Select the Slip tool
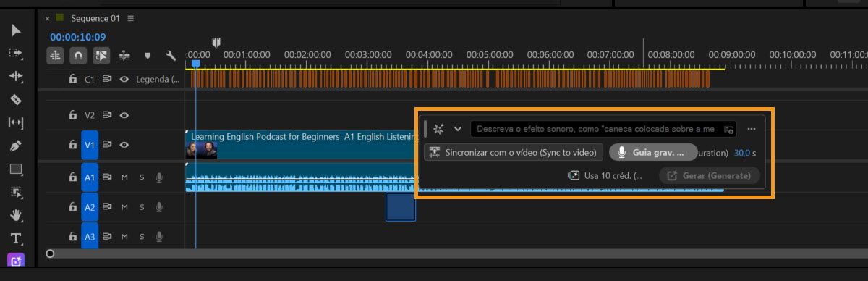The image size is (868, 281). pyautogui.click(x=16, y=123)
